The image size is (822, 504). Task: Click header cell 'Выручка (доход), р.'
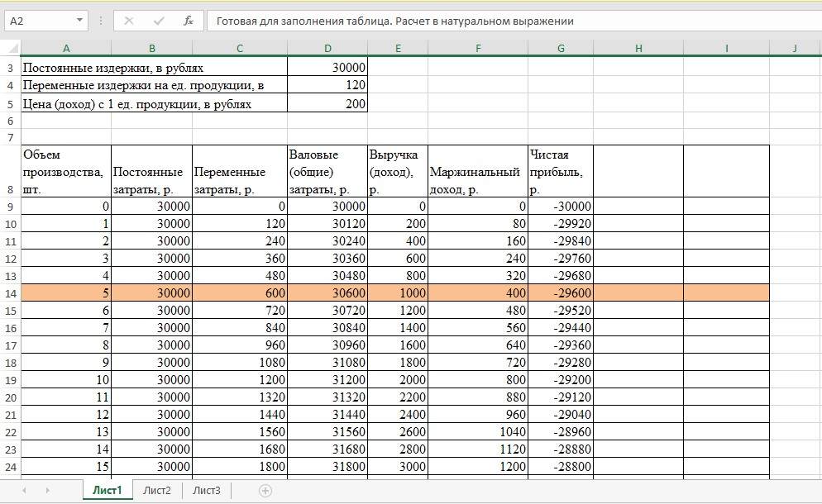click(398, 171)
